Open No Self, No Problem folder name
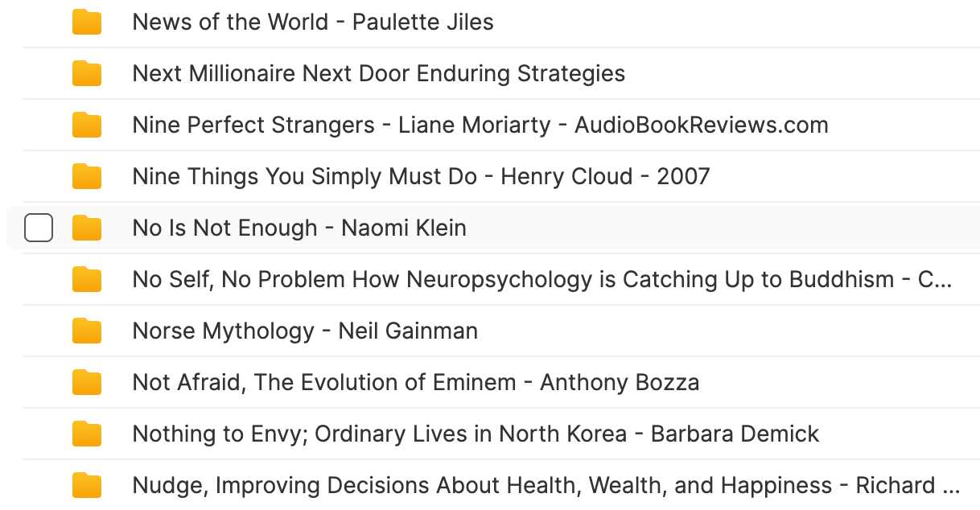This screenshot has height=510, width=980. 542,279
